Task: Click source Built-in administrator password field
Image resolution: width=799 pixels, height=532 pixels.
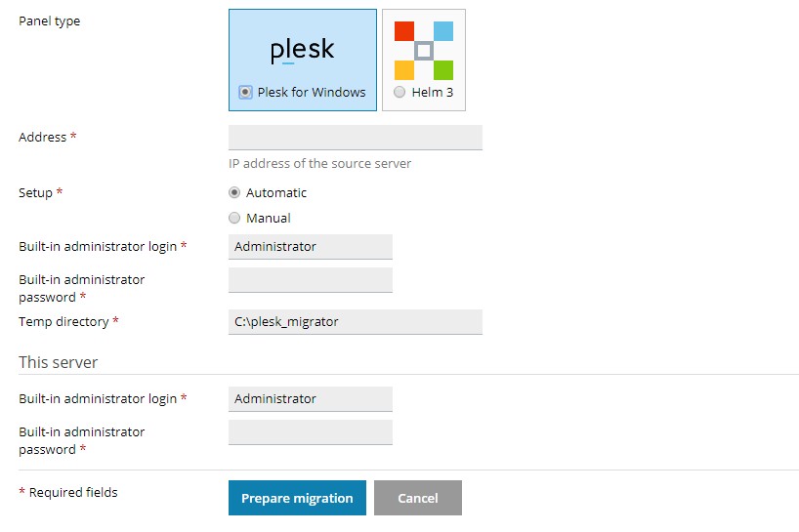Action: [x=311, y=280]
